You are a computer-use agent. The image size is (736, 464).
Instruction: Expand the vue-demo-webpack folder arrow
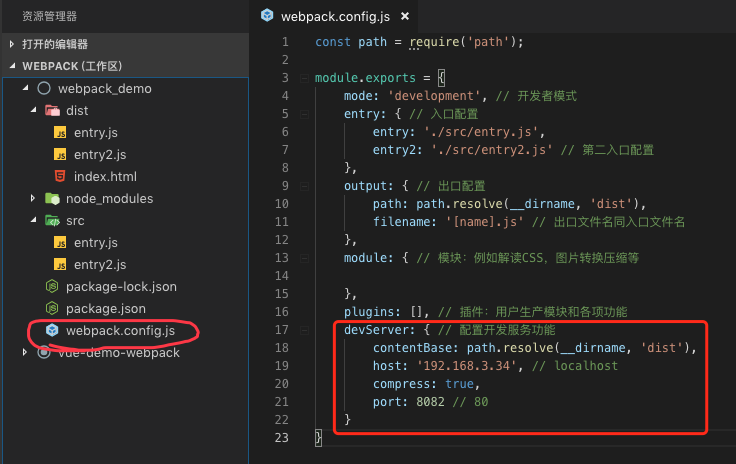click(25, 352)
